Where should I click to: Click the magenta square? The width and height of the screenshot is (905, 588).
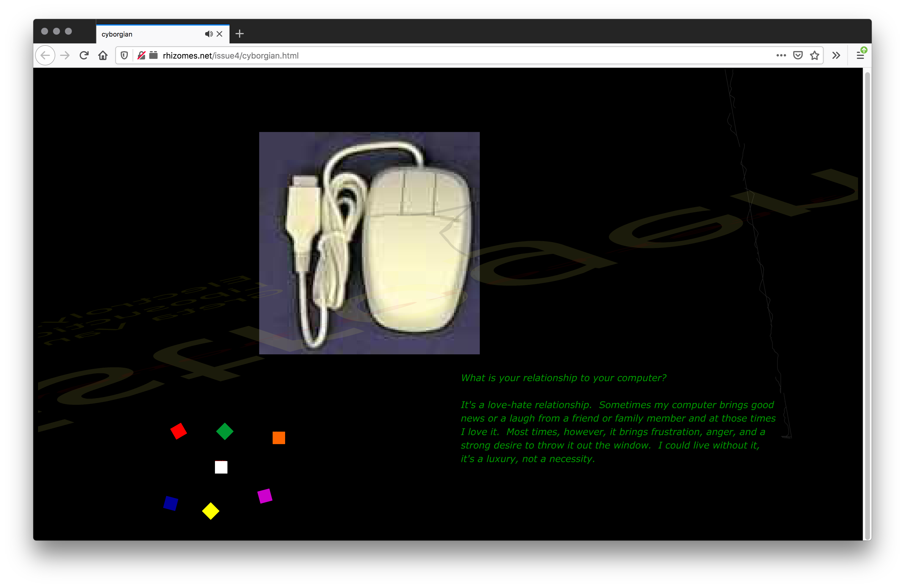point(265,496)
